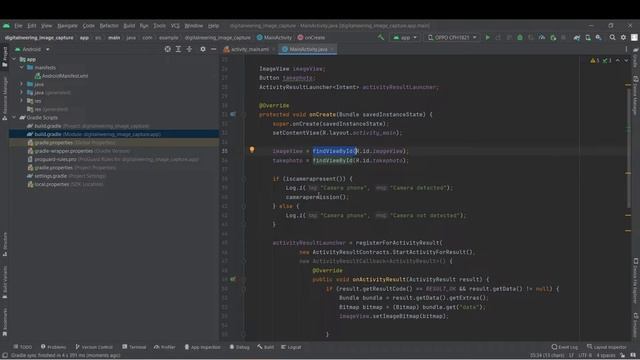Click UTF-8 encoding in status bar
Image resolution: width=640 pixels, height=360 pixels.
pos(586,356)
